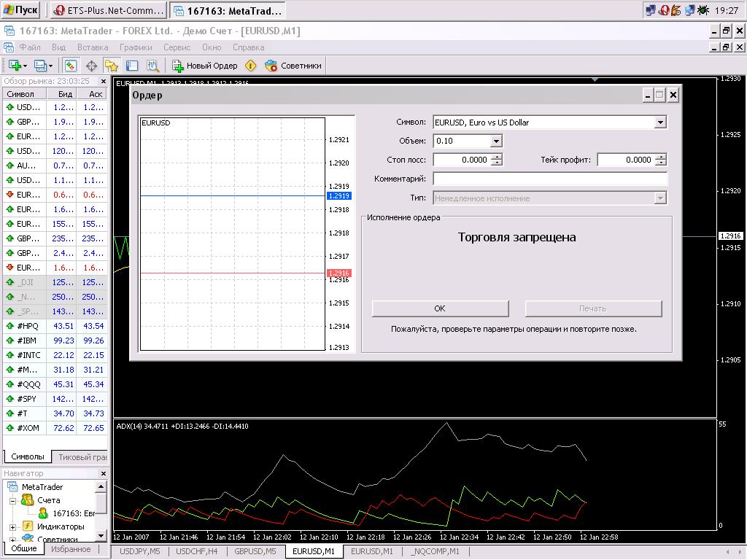Toggle the Market Watch panel icon
The height and width of the screenshot is (560, 747).
(x=71, y=66)
